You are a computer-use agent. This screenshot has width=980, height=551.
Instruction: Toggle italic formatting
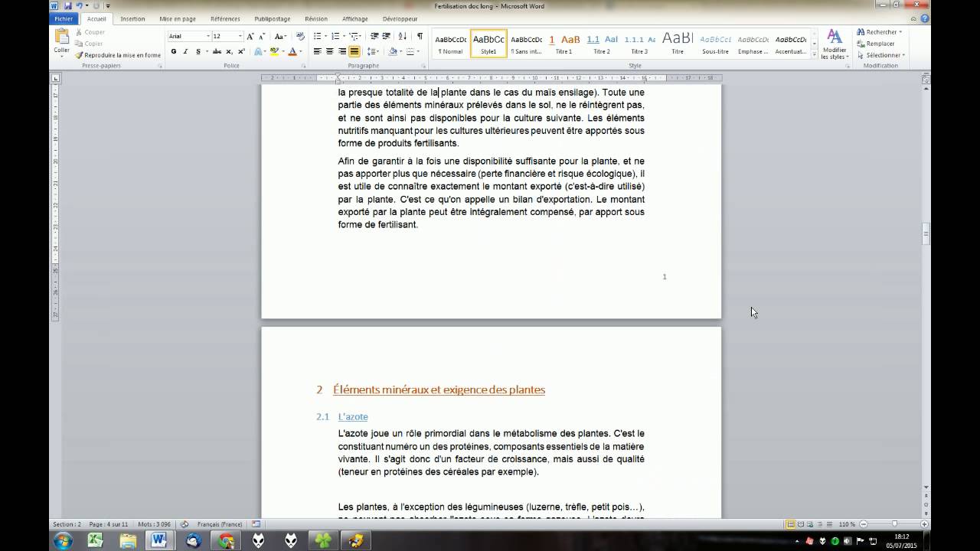pyautogui.click(x=185, y=51)
